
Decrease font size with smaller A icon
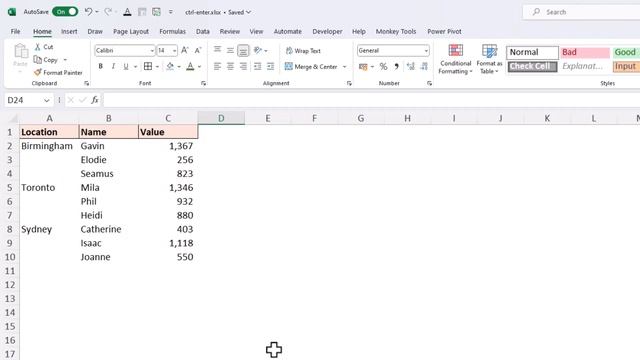(x=198, y=51)
